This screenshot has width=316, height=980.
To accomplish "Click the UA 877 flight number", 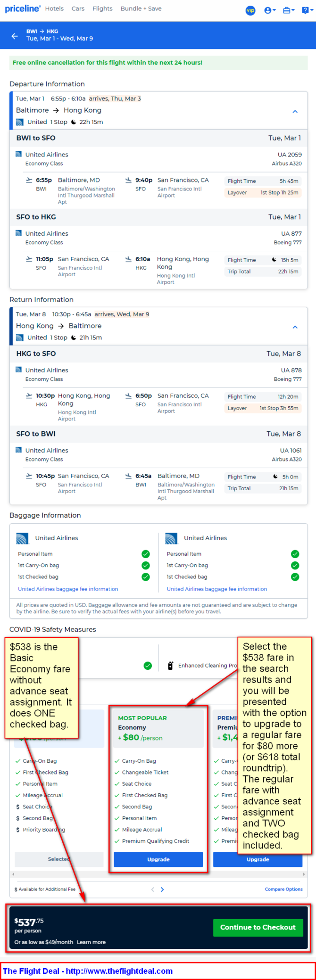I will (x=291, y=234).
